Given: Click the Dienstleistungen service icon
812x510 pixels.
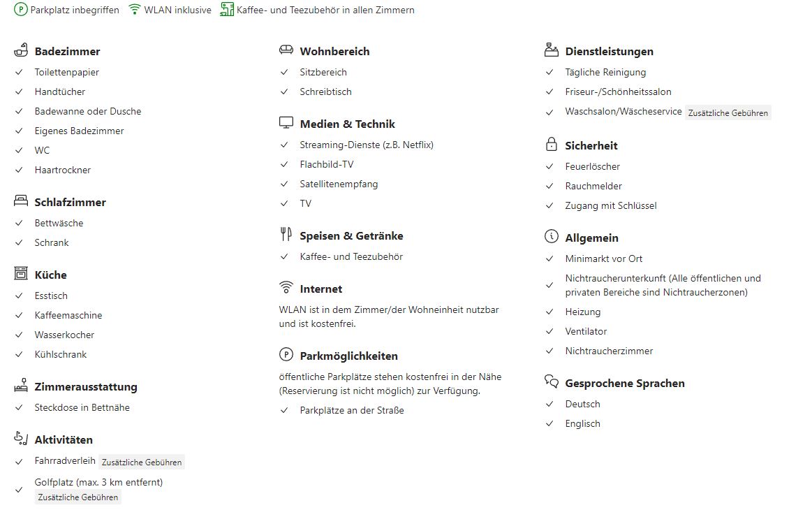Looking at the screenshot, I should coord(552,50).
